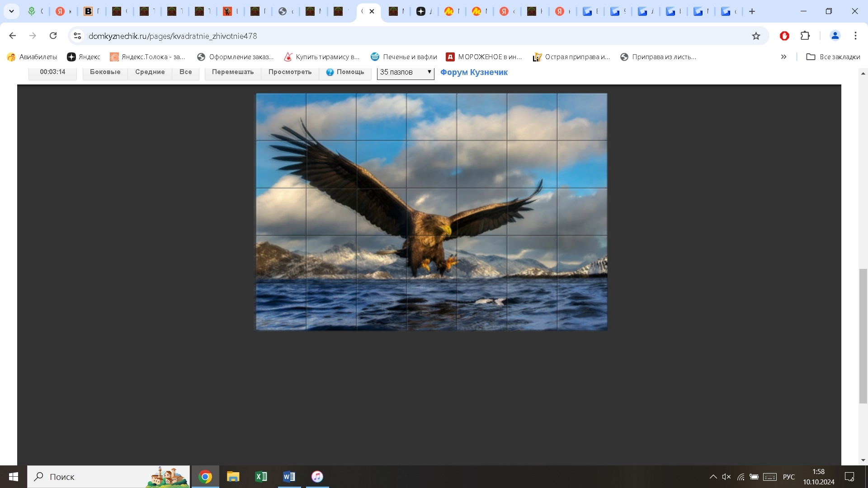
Task: Click the 00:03:14 puzzle timer
Action: pos(52,72)
